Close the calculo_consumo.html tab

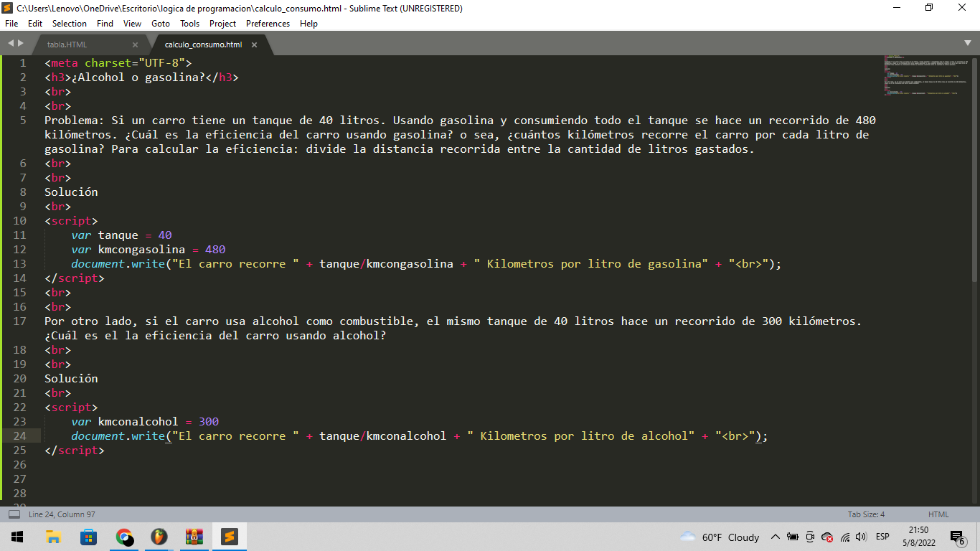coord(254,44)
